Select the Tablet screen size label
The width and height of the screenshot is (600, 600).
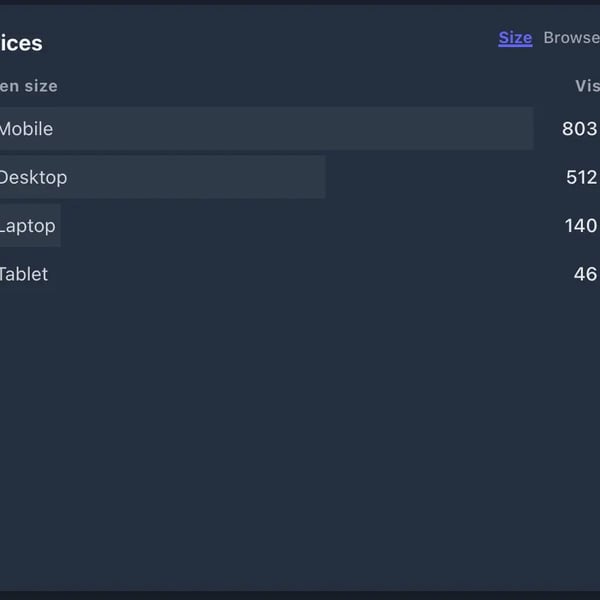click(x=24, y=274)
